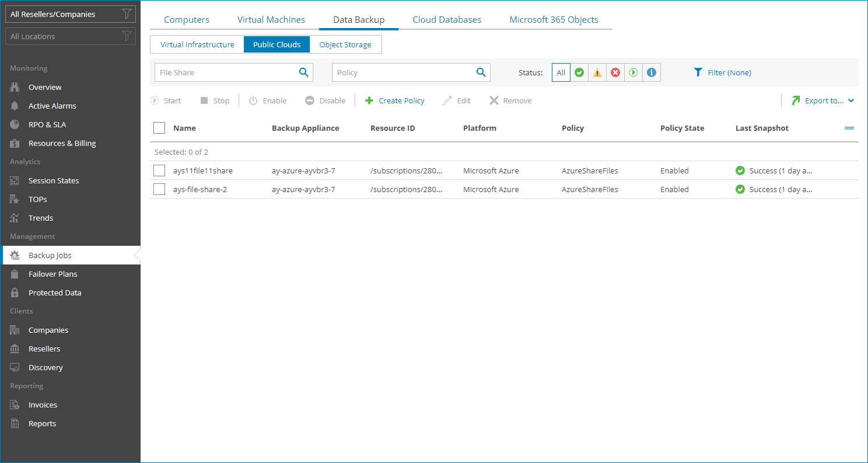Tick the checkbox for ays-file-share-2
The width and height of the screenshot is (868, 463).
tap(159, 189)
